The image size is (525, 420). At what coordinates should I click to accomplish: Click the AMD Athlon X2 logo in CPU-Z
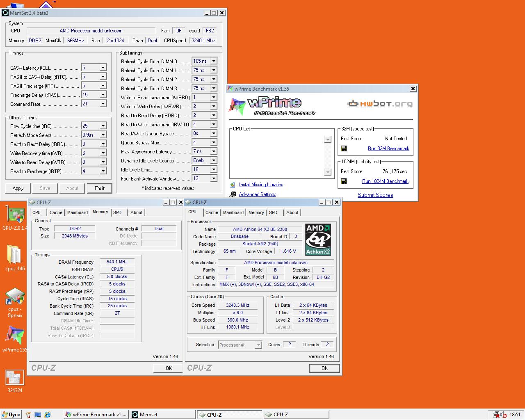coord(318,240)
